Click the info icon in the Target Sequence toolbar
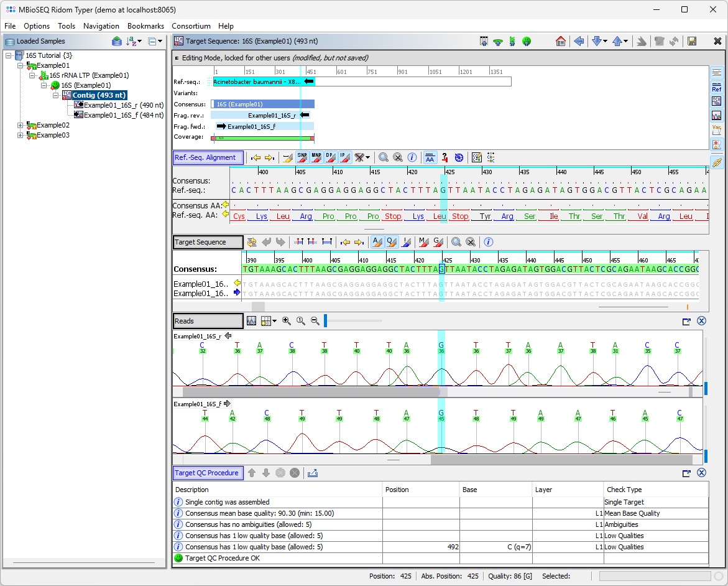This screenshot has height=586, width=728. 489,242
